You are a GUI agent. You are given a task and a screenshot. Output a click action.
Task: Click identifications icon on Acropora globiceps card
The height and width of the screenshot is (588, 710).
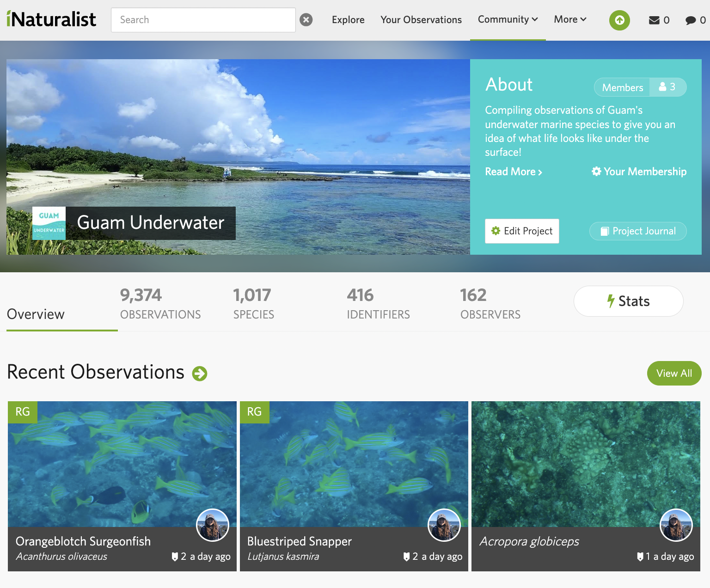[x=640, y=557]
